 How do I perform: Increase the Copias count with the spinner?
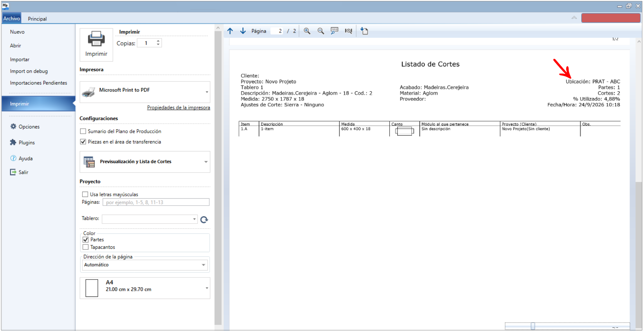tap(158, 41)
